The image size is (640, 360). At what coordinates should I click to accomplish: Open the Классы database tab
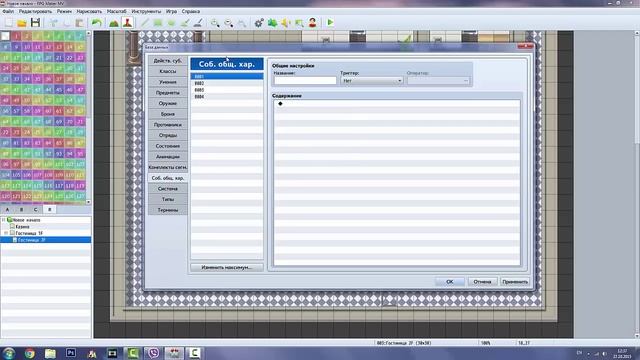[x=168, y=71]
